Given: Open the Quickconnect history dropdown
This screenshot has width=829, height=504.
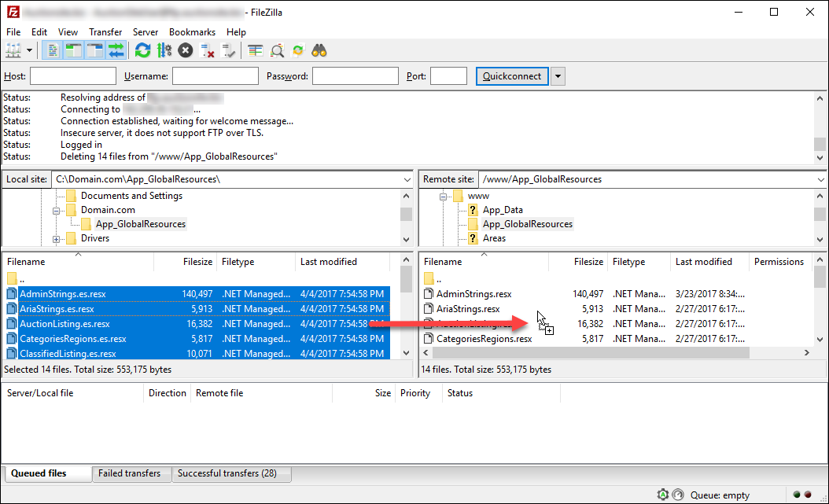Looking at the screenshot, I should coord(558,76).
